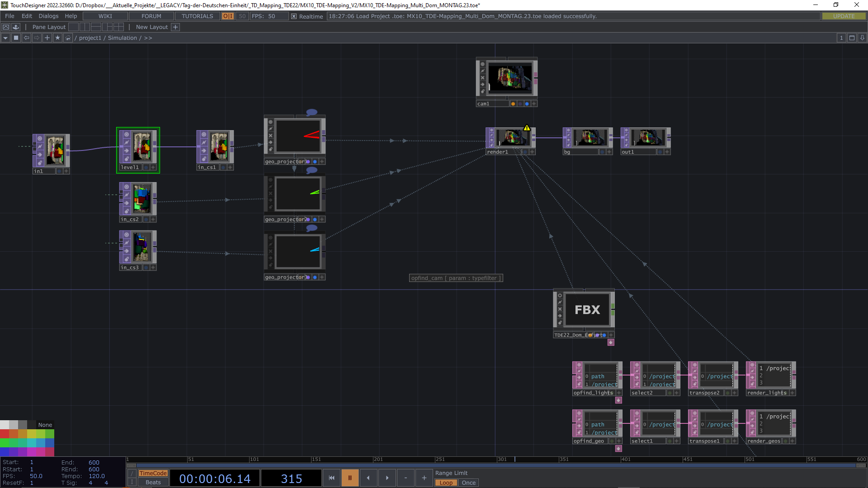868x488 pixels.
Task: Toggle the orange render flag on cam1
Action: tap(513, 104)
